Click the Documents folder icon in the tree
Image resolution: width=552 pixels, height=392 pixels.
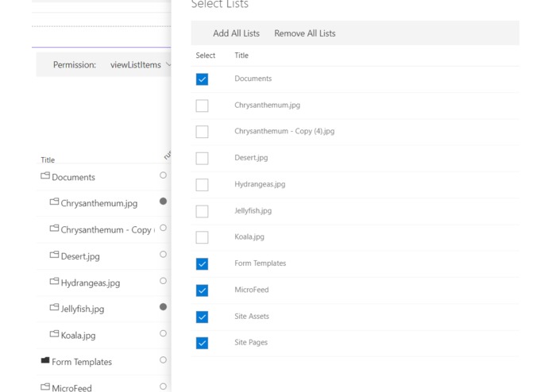45,175
